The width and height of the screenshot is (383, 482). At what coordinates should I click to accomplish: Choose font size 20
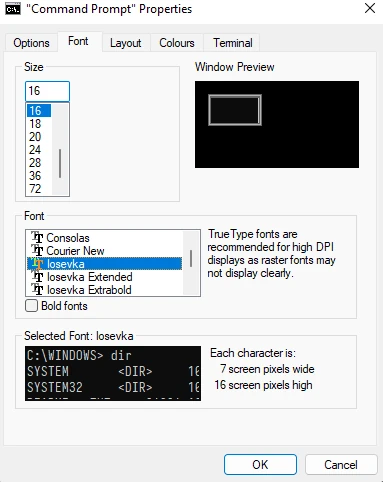[39, 137]
